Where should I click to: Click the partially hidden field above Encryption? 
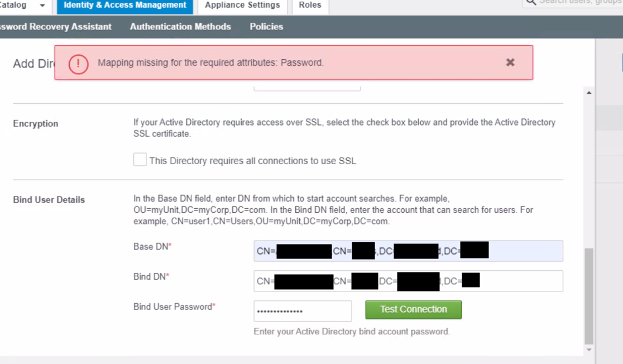point(307,88)
